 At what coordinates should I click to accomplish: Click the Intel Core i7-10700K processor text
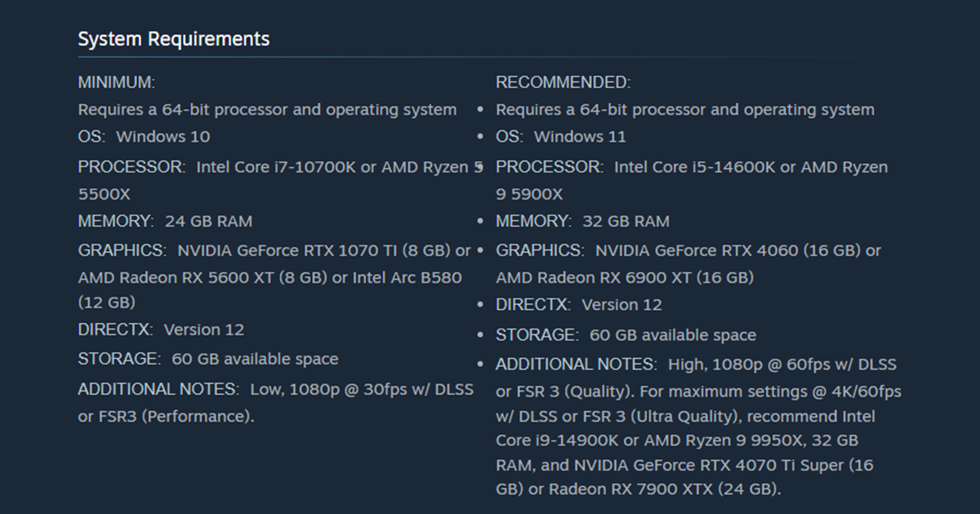coord(276,166)
